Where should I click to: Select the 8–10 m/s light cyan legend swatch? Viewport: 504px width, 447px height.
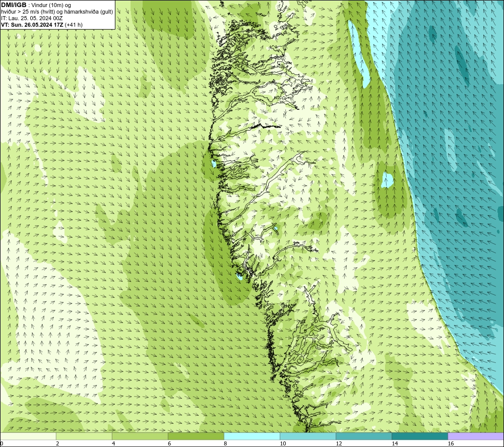point(251,436)
